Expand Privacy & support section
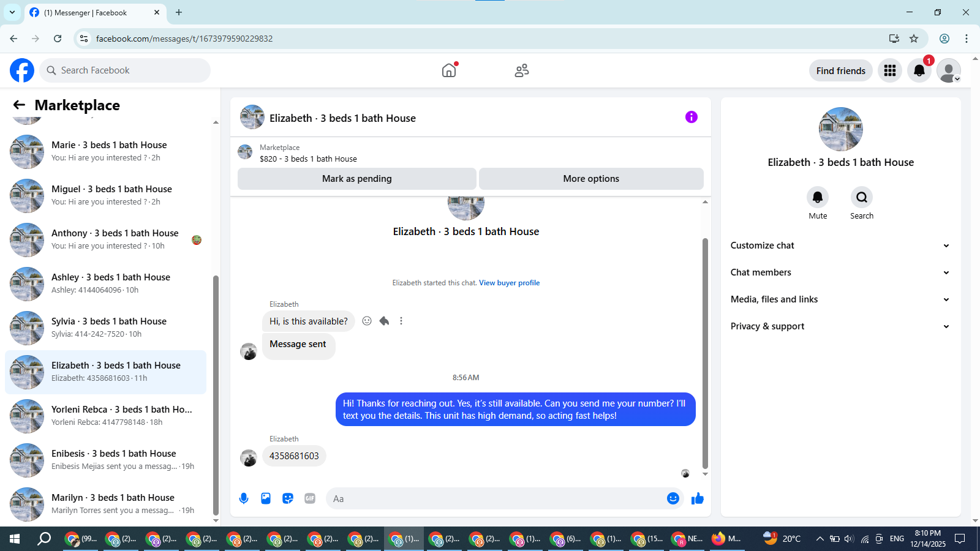 tap(840, 326)
